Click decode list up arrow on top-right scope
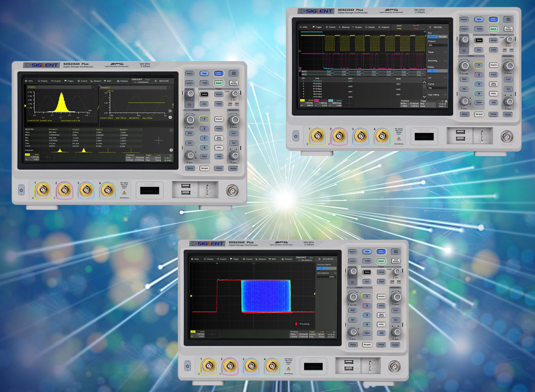This screenshot has height=392, width=535. click(424, 82)
